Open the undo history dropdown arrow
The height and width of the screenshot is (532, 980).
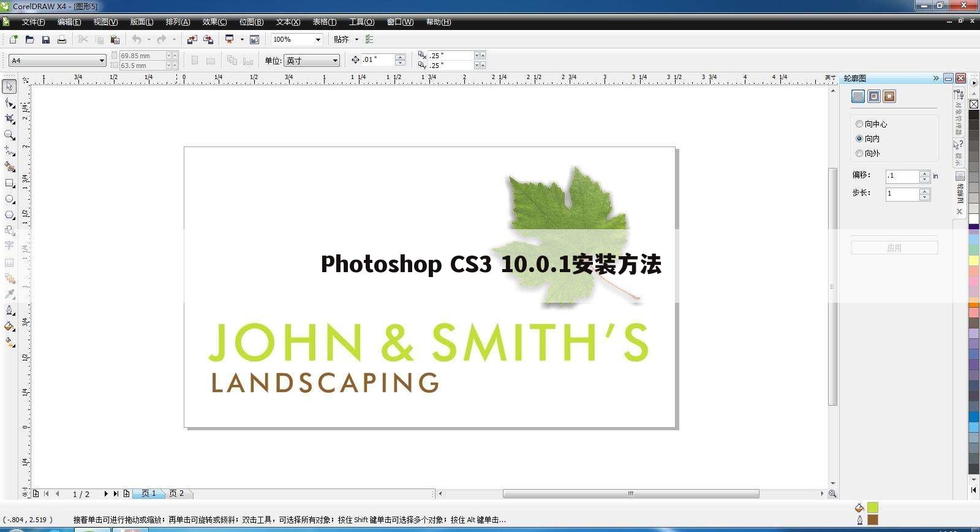[x=149, y=39]
